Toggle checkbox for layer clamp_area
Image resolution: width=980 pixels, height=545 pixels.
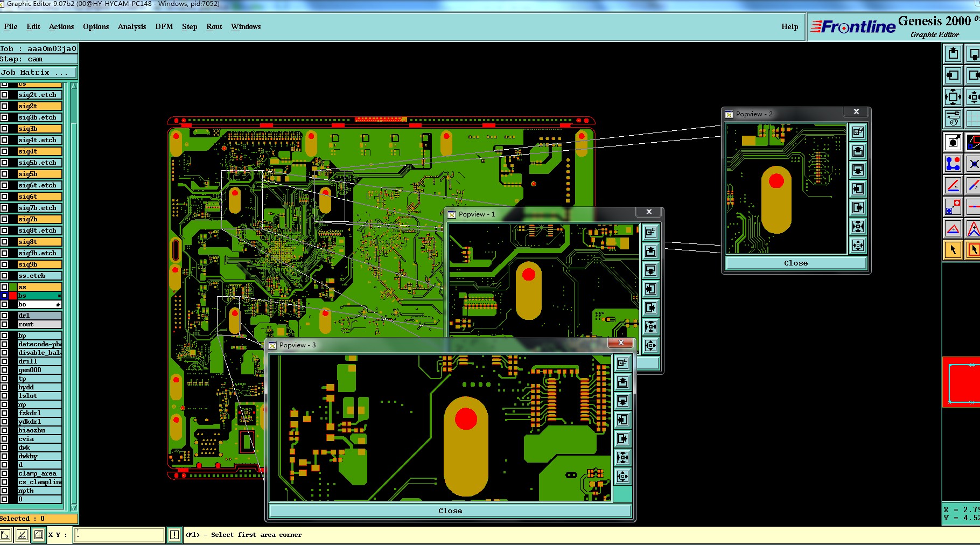point(4,473)
